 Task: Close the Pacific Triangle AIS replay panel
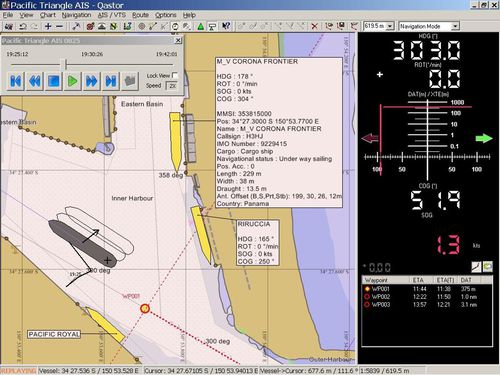178,40
